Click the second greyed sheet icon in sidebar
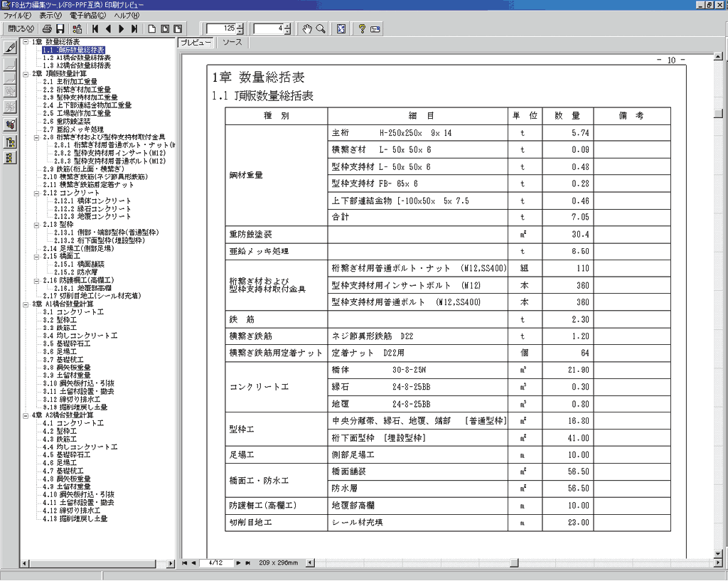728x581 pixels. [10, 78]
